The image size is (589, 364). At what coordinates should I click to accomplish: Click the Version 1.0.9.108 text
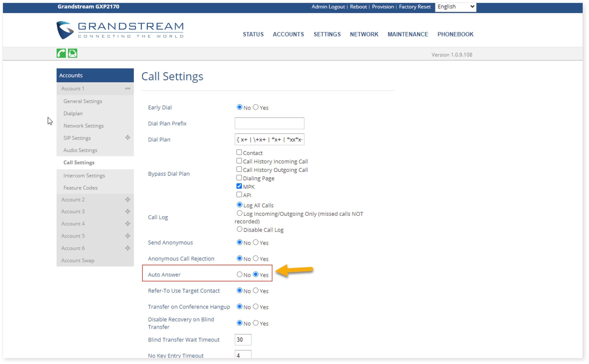452,55
